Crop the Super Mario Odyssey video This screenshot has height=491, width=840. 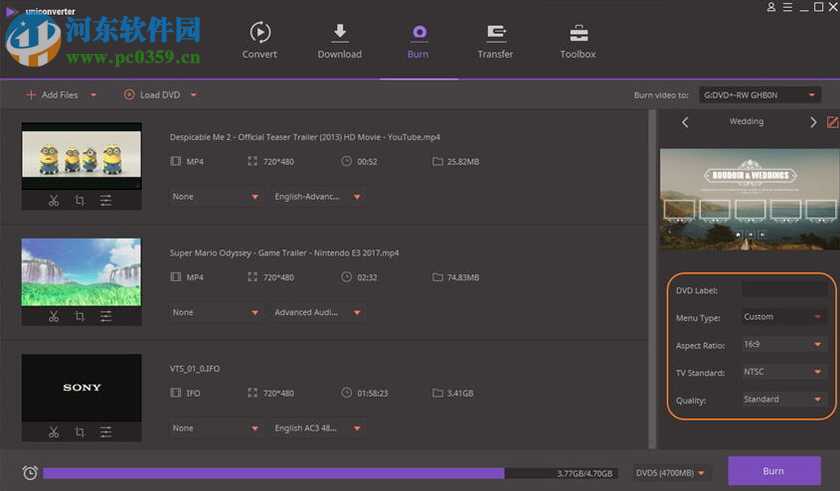80,316
